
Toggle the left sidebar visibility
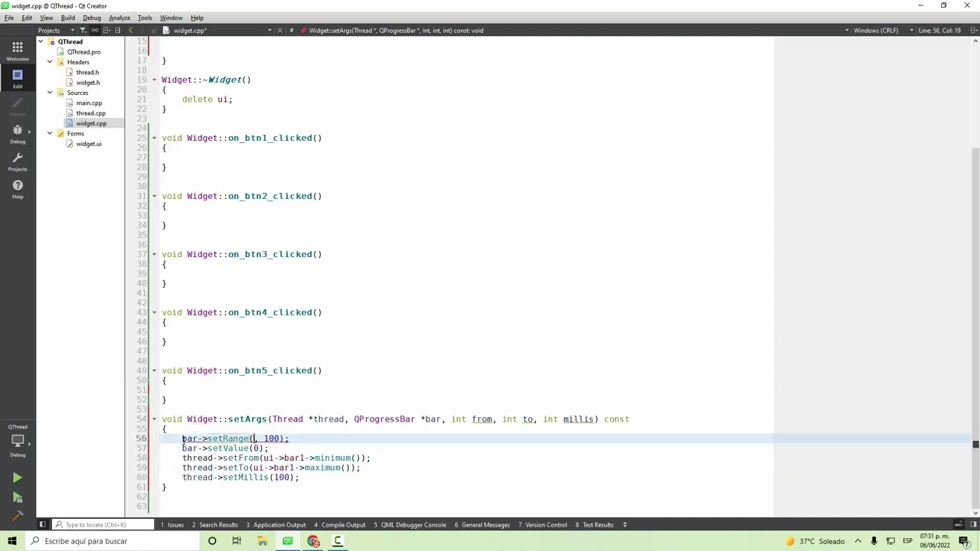42,525
